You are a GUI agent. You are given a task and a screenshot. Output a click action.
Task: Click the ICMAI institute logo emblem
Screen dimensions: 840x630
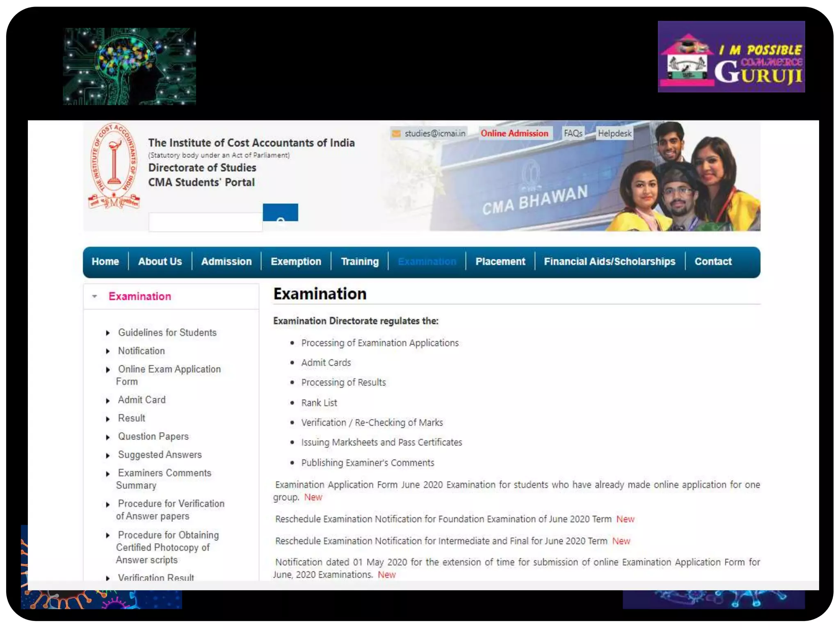pos(114,166)
